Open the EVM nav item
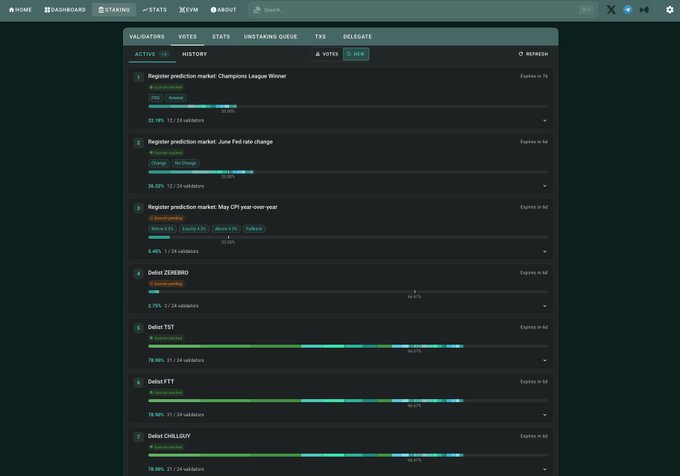Image resolution: width=680 pixels, height=476 pixels. coord(189,10)
